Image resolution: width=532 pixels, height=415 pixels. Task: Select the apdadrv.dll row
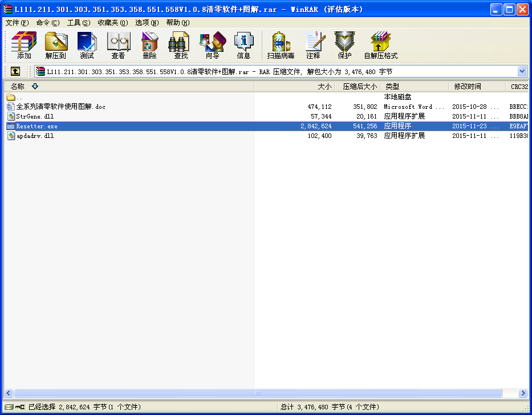point(266,136)
